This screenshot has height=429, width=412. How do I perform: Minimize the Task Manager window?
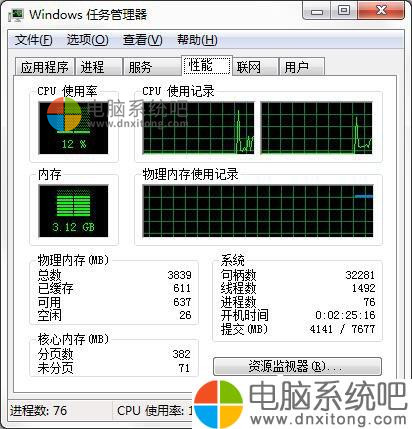317,11
